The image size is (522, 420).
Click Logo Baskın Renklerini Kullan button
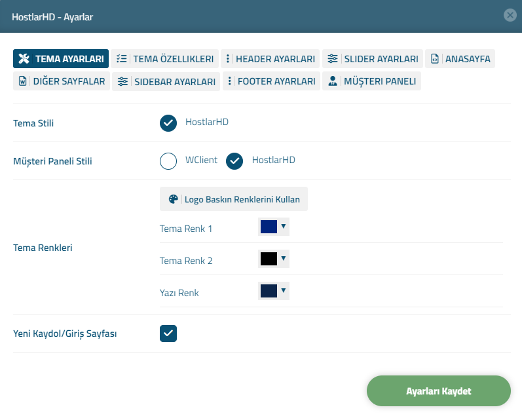[x=234, y=199]
